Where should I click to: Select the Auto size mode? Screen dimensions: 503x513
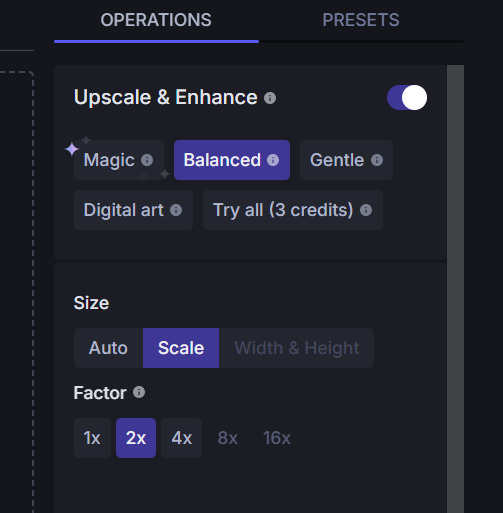(108, 348)
